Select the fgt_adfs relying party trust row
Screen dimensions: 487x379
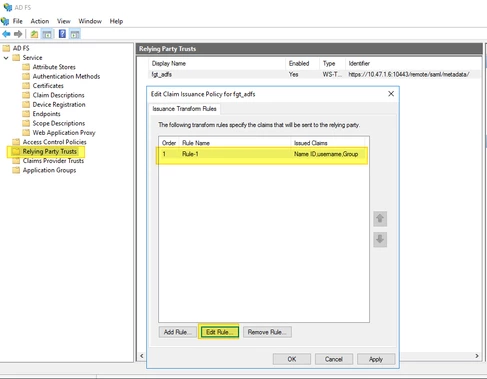(314, 74)
